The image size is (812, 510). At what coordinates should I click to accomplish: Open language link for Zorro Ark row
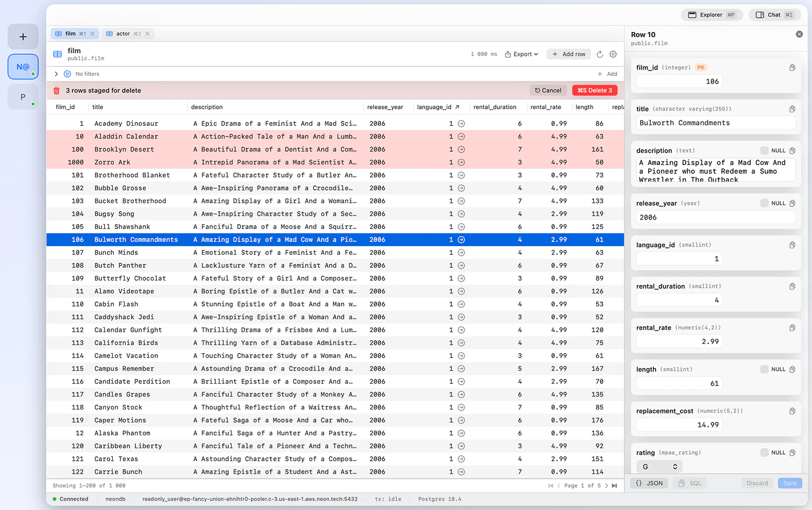461,162
